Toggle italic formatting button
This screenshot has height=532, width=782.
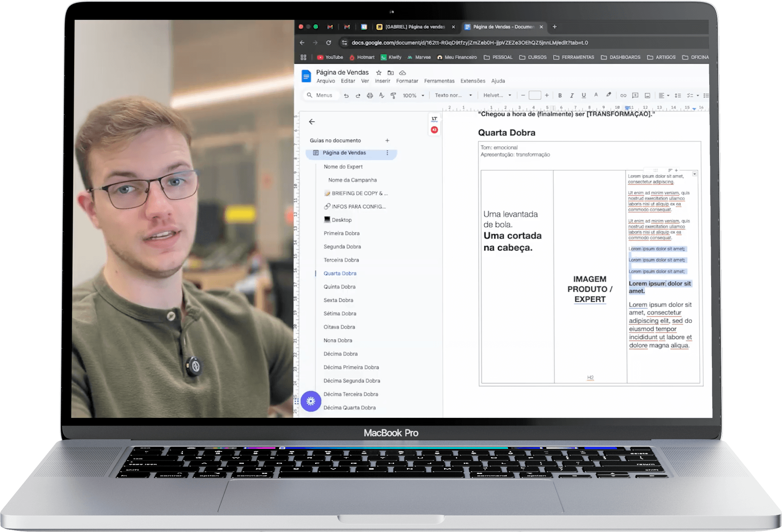pos(572,95)
